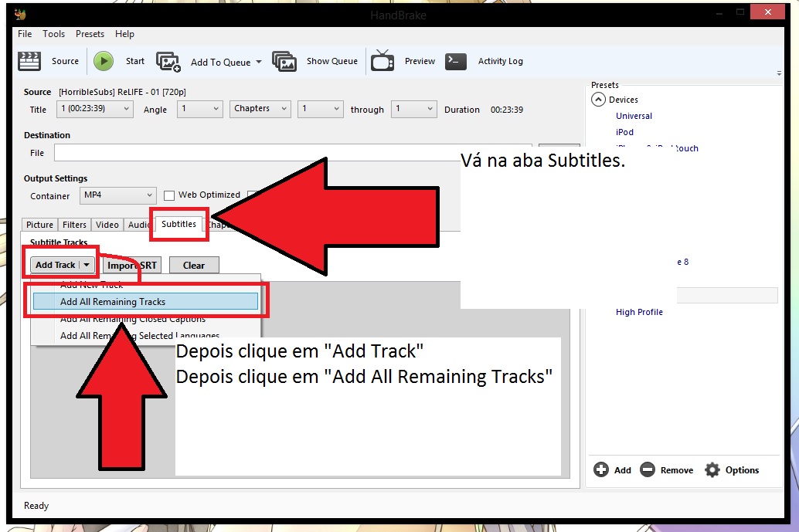Image resolution: width=799 pixels, height=532 pixels.
Task: Click the Show Queue label
Action: pyautogui.click(x=331, y=61)
